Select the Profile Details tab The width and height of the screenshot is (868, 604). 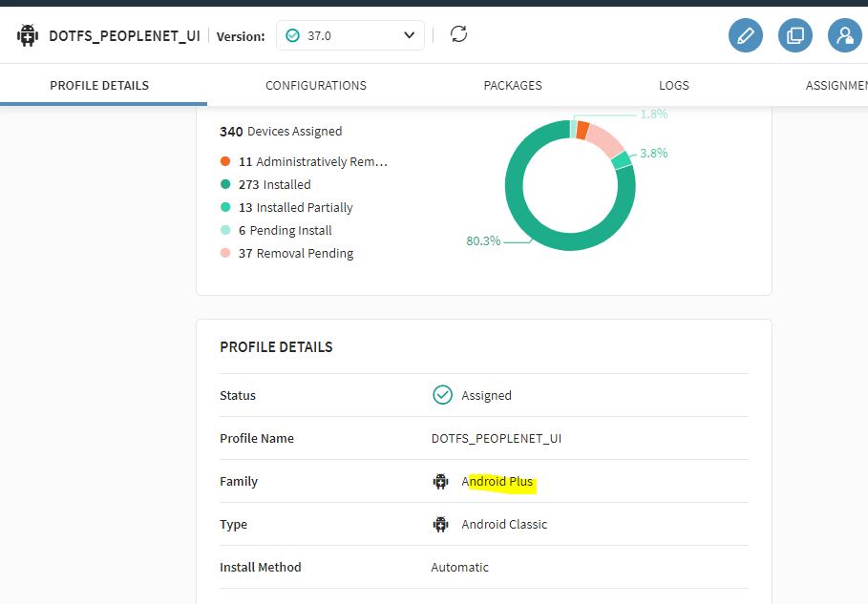[x=99, y=86]
